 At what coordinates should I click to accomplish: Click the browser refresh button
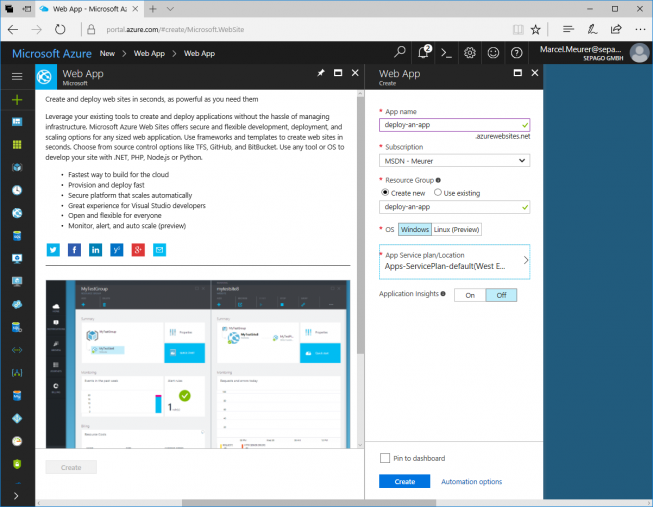click(x=60, y=30)
